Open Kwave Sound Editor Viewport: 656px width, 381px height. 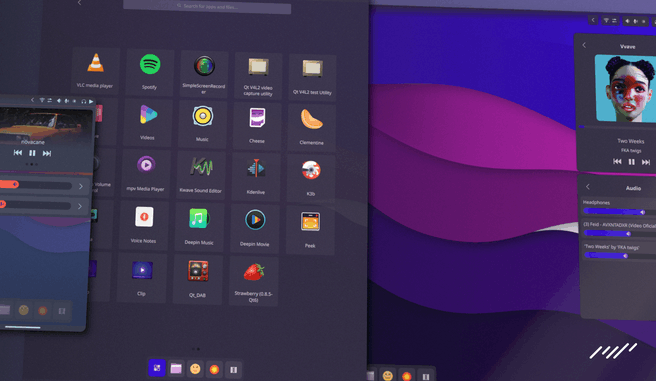[x=201, y=175]
